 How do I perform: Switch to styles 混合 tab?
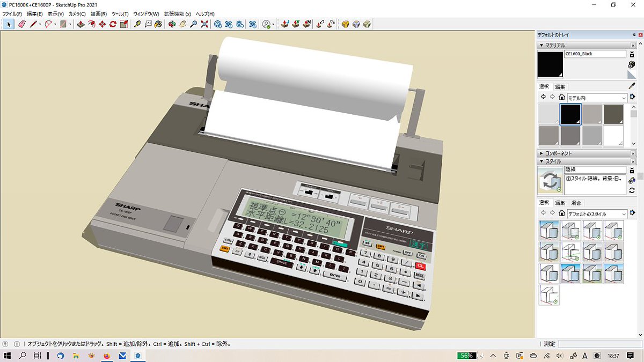(576, 203)
